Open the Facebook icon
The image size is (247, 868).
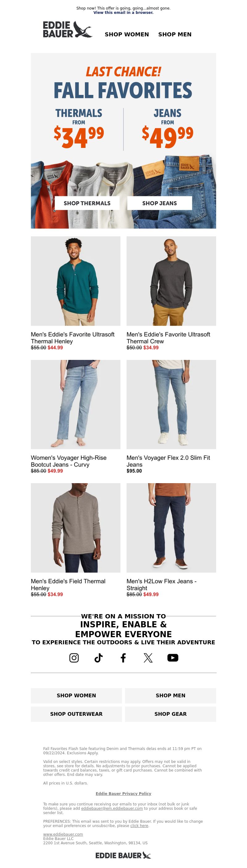pyautogui.click(x=123, y=658)
